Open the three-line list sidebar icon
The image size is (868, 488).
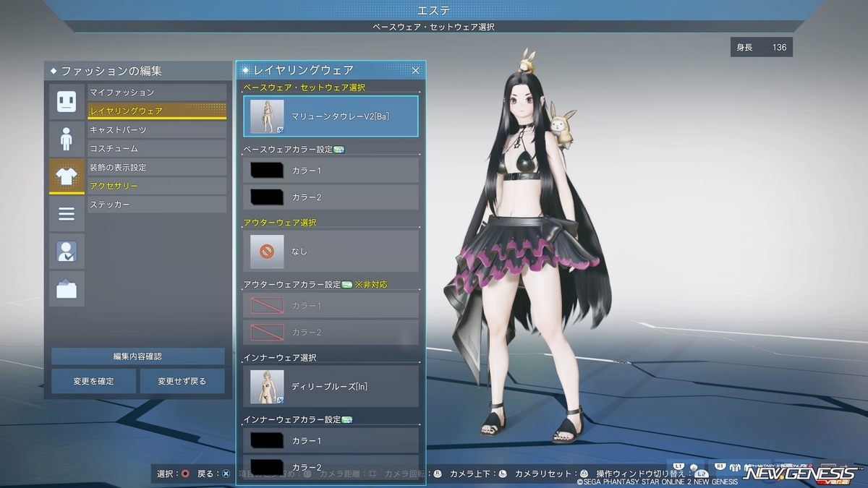click(x=67, y=214)
